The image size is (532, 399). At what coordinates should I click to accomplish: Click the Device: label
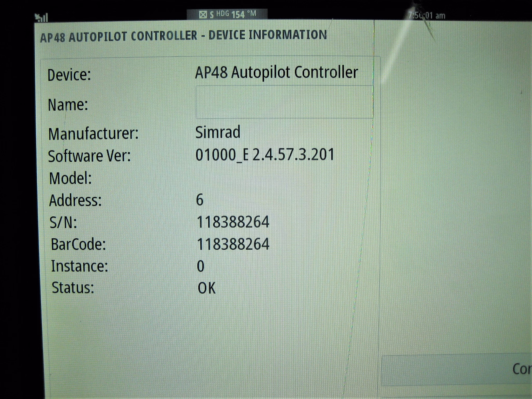tap(69, 75)
